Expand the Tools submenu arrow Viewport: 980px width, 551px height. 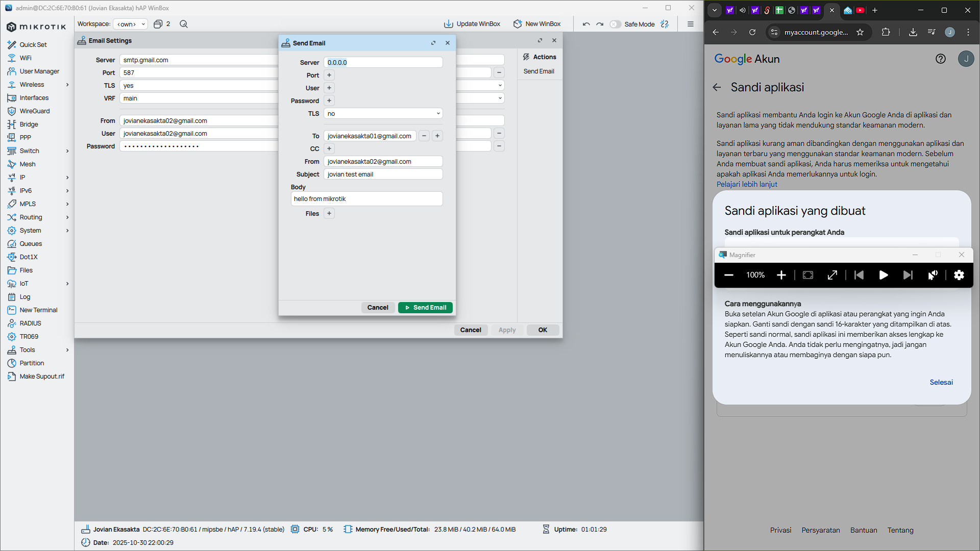[67, 350]
